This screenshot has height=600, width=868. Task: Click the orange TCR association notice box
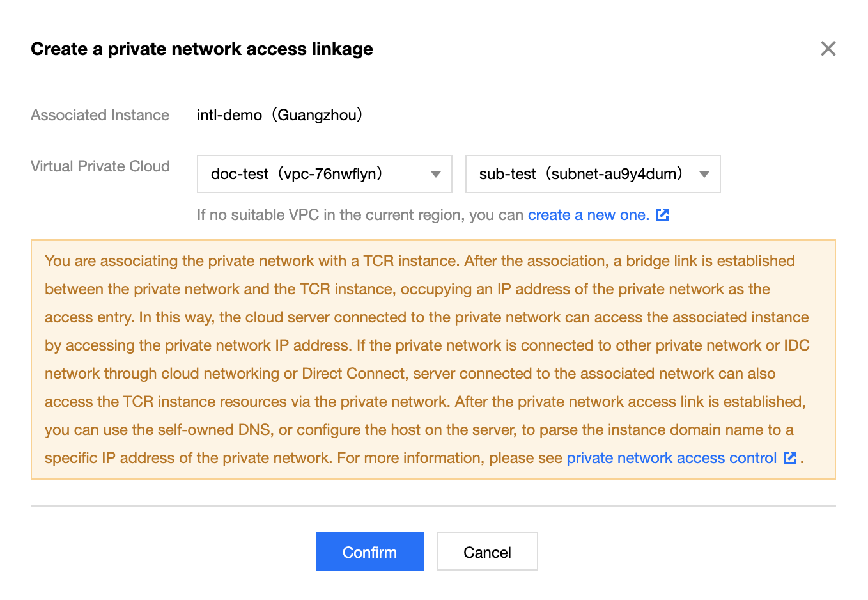(x=433, y=359)
